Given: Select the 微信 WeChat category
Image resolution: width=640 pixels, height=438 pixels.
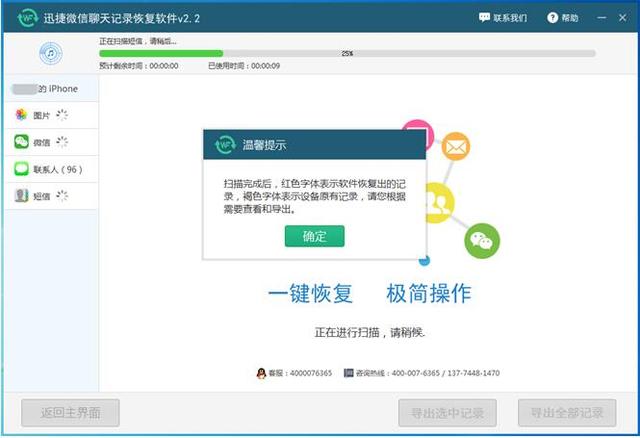Looking at the screenshot, I should pyautogui.click(x=51, y=142).
